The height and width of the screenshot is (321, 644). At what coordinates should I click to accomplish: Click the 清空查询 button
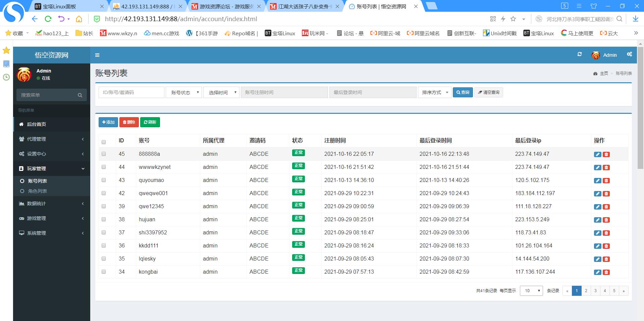pyautogui.click(x=488, y=92)
